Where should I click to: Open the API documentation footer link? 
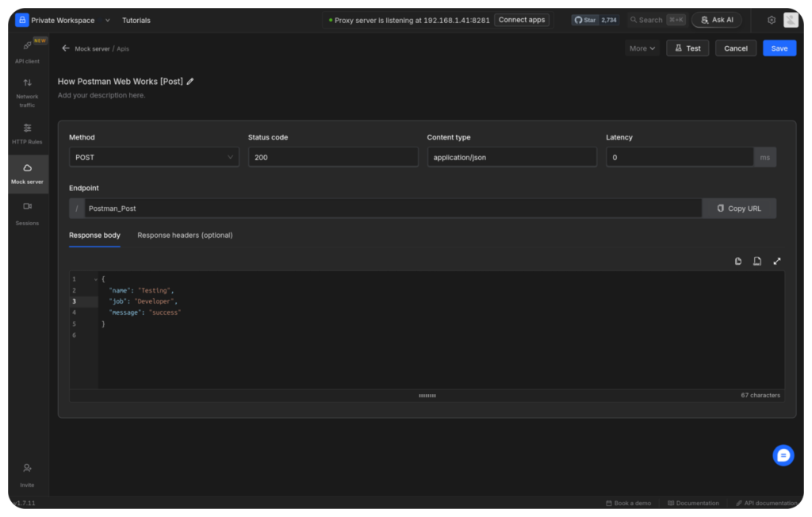point(767,503)
